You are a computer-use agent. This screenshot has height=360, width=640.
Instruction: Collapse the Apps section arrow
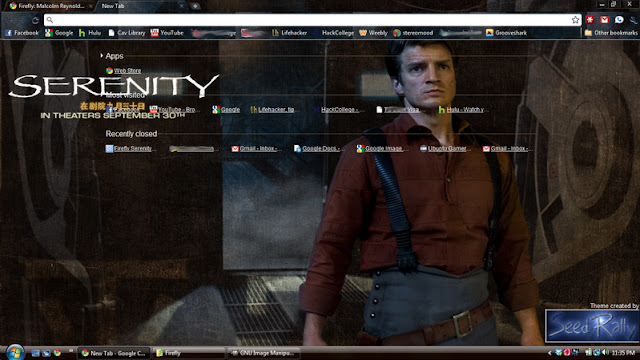(102, 56)
